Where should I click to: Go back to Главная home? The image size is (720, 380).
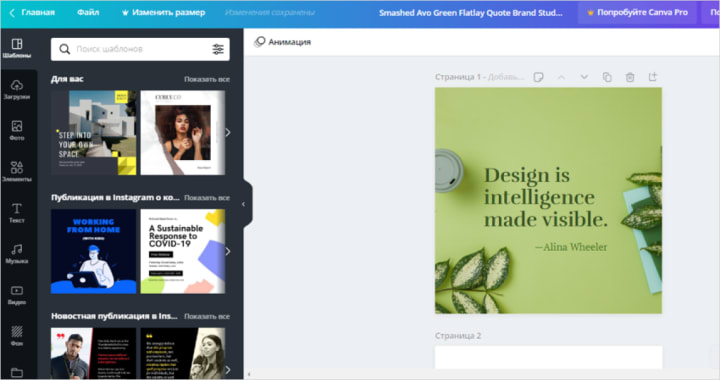click(32, 13)
